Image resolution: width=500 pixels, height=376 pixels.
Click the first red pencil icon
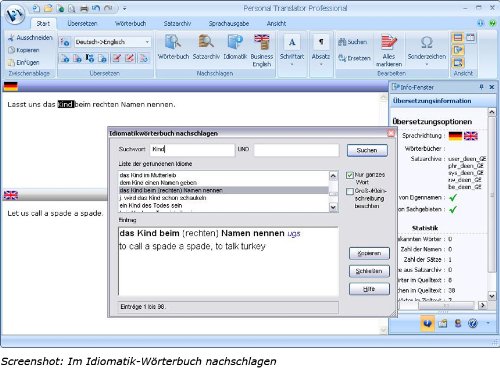(x=117, y=58)
